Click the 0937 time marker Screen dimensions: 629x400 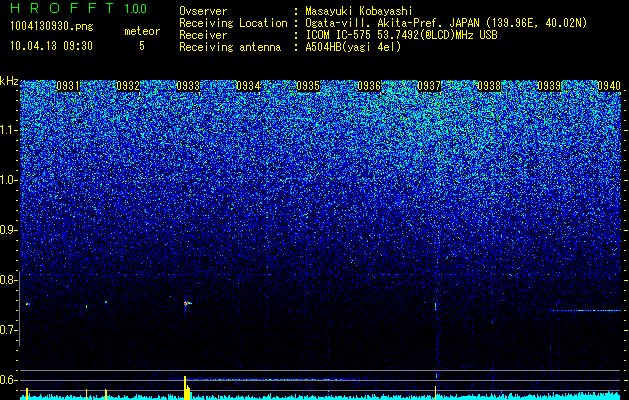click(x=429, y=86)
